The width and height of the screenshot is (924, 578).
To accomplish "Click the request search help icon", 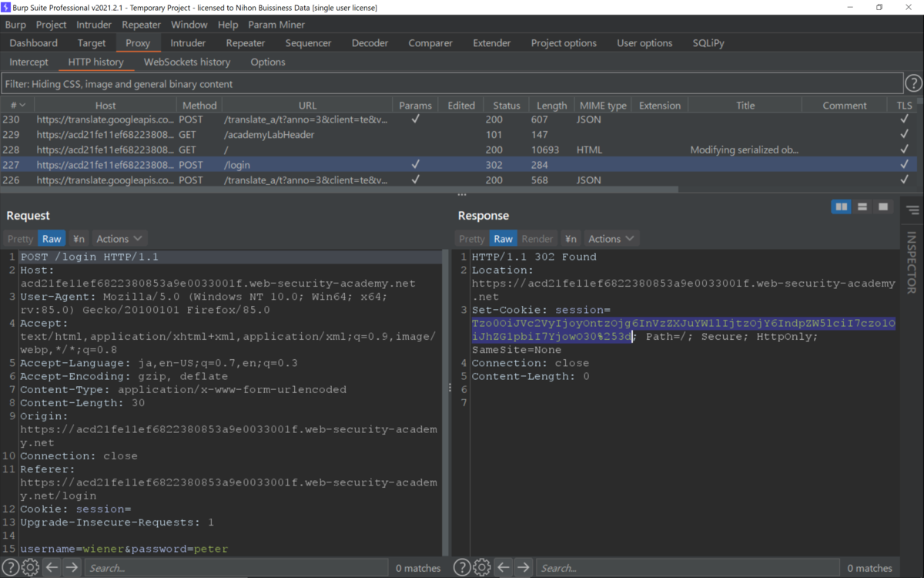I will tap(11, 568).
